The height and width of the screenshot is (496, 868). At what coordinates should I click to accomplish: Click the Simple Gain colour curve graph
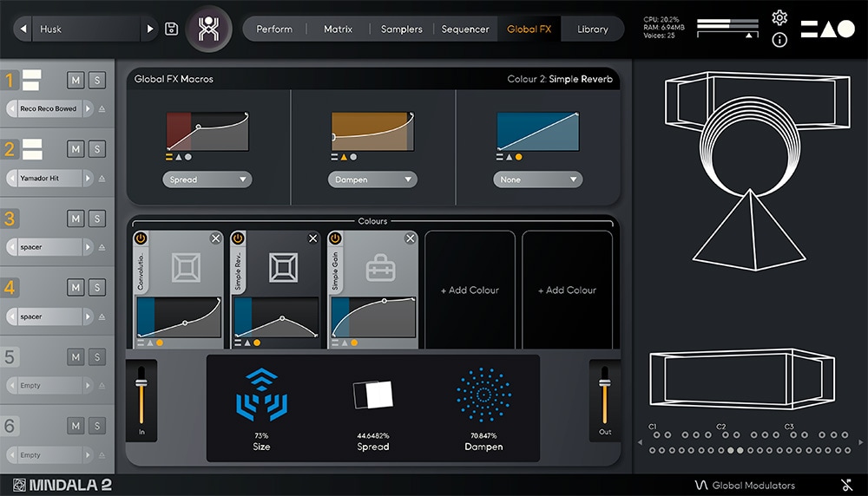tap(373, 317)
